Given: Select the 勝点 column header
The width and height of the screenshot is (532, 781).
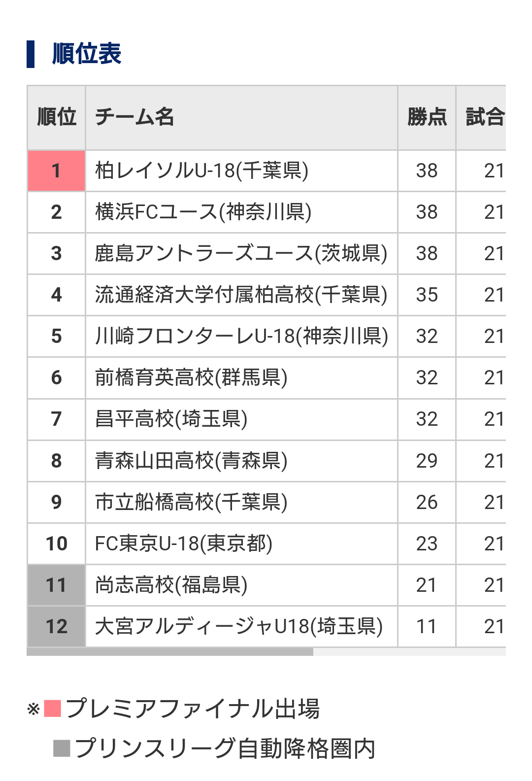Looking at the screenshot, I should tap(427, 118).
